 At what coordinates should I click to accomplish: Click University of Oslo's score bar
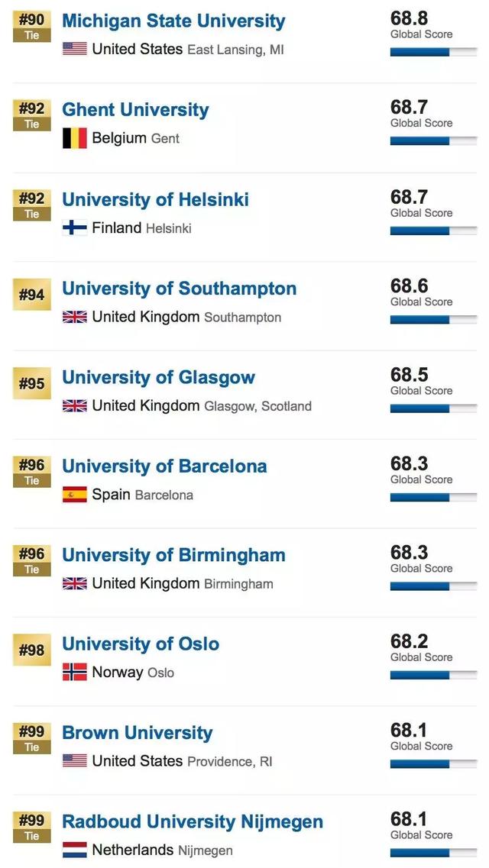[x=433, y=675]
